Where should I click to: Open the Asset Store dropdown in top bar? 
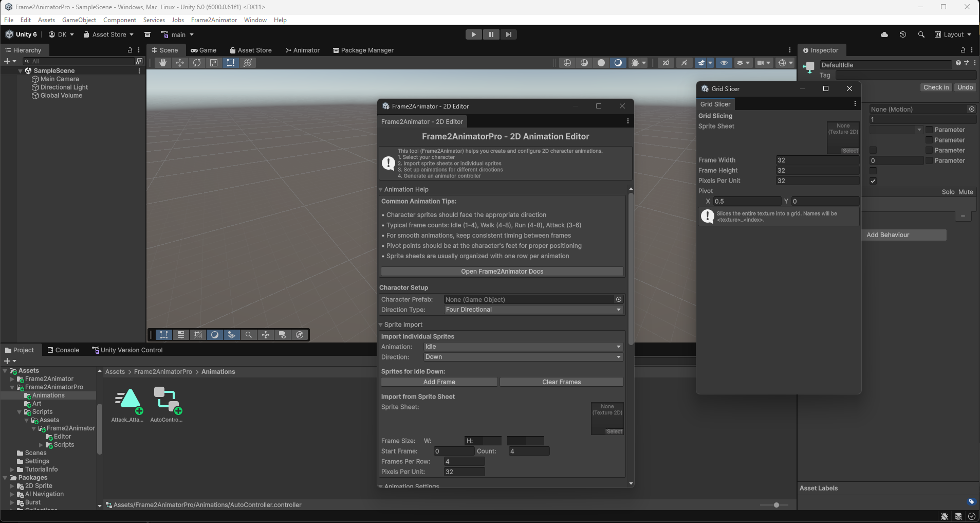coord(108,34)
